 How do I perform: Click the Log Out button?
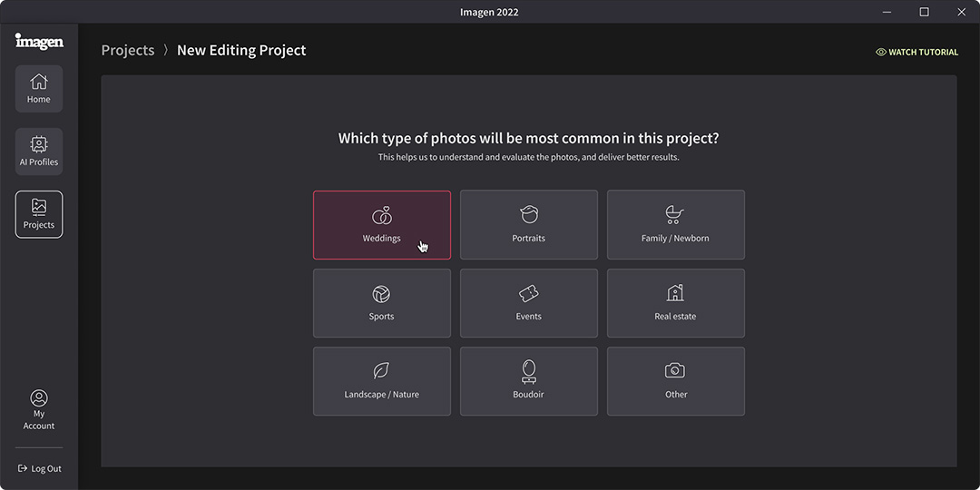(x=39, y=469)
